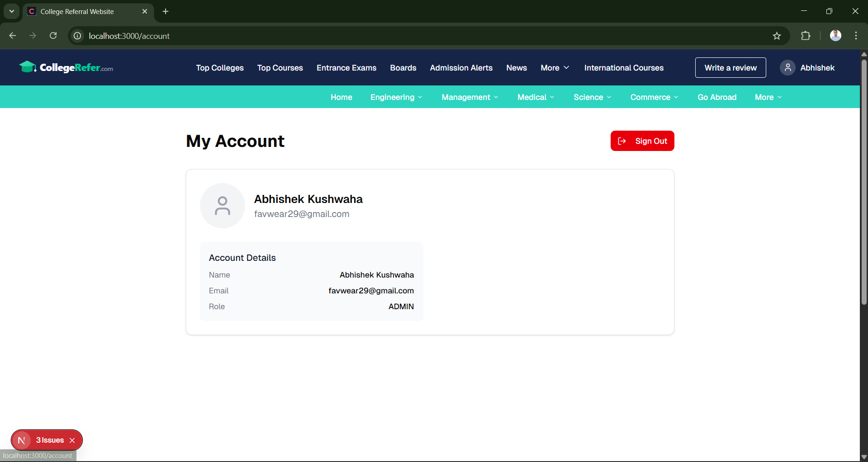Expand the Engineering dropdown menu
This screenshot has width=868, height=462.
(x=396, y=97)
